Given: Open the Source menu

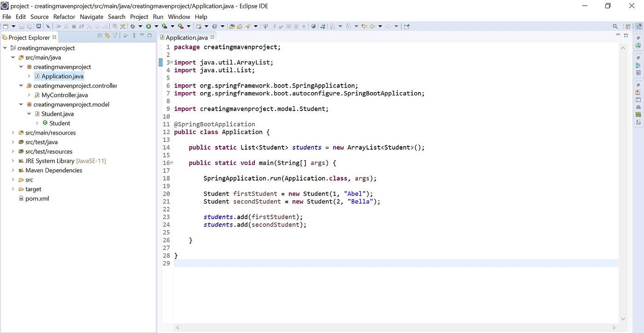Looking at the screenshot, I should [x=40, y=17].
